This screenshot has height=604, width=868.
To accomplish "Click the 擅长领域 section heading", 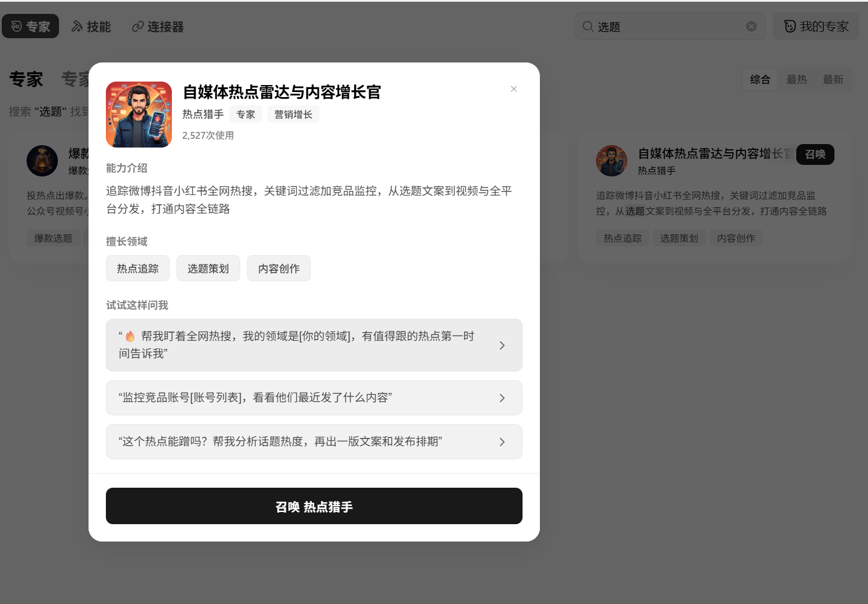I will click(x=127, y=242).
